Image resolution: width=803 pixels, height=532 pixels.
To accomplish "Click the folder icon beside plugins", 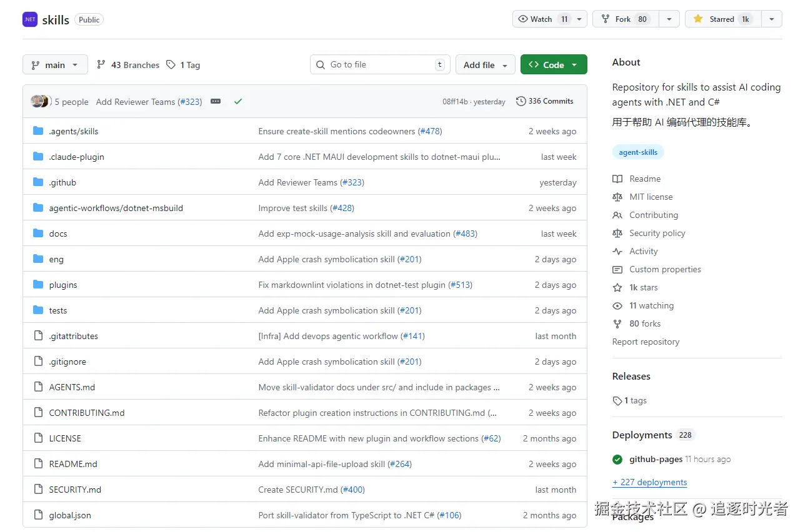I will pyautogui.click(x=38, y=285).
